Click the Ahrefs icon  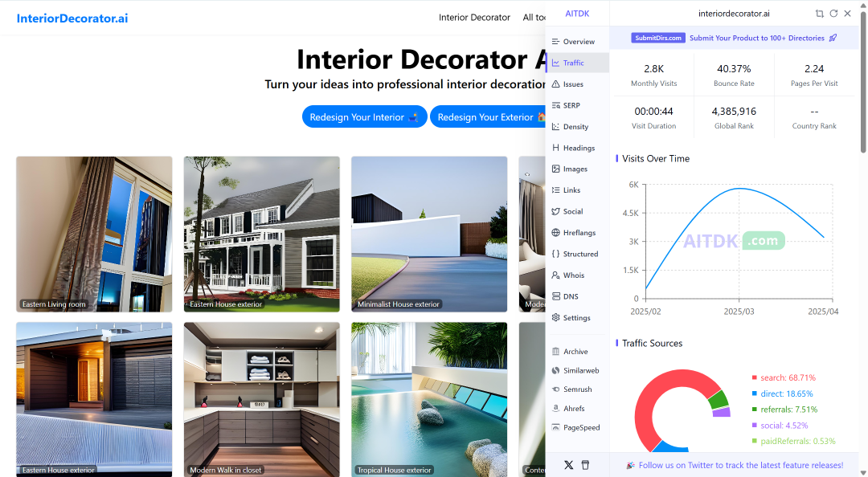pyautogui.click(x=556, y=409)
